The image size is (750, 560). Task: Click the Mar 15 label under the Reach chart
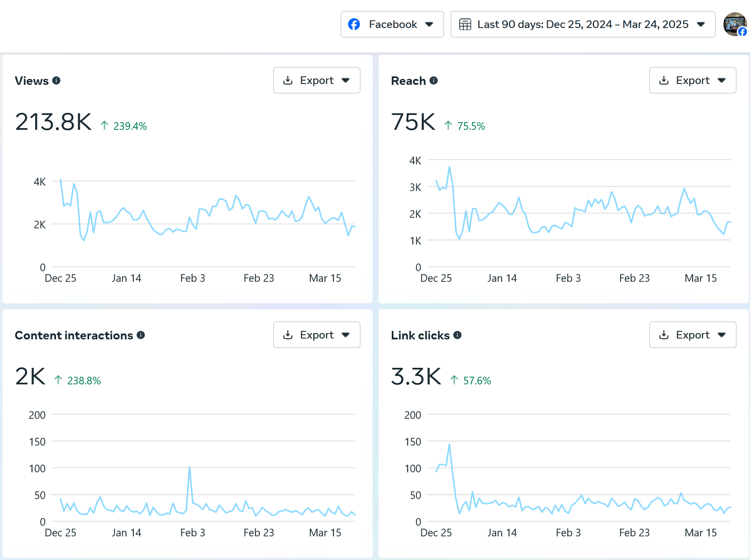(701, 278)
